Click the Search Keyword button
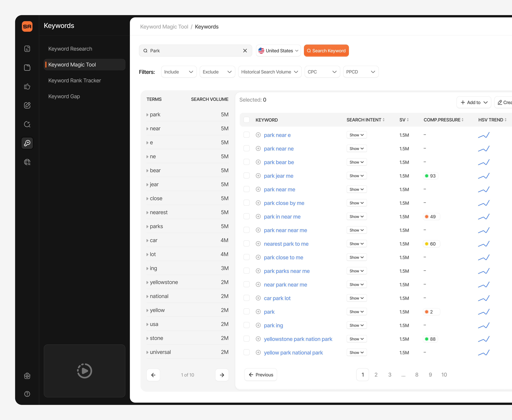512x420 pixels. (326, 51)
